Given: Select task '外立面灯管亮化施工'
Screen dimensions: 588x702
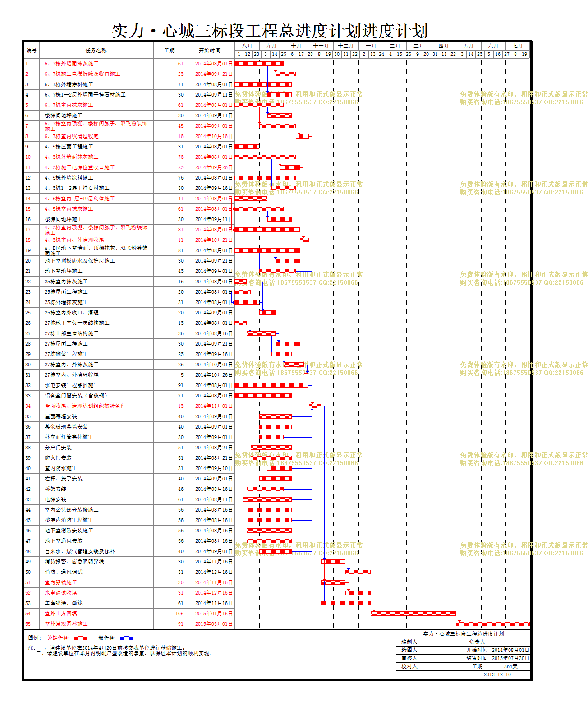Looking at the screenshot, I should [x=69, y=437].
